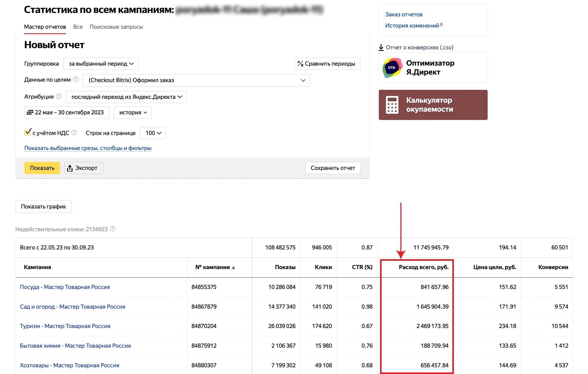Open campaign Сад и огород - Мастер Товарная Россия
The width and height of the screenshot is (588, 374).
(73, 307)
